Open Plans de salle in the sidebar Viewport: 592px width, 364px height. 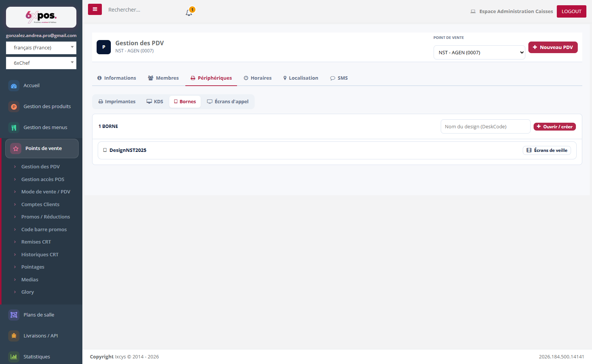click(x=39, y=315)
